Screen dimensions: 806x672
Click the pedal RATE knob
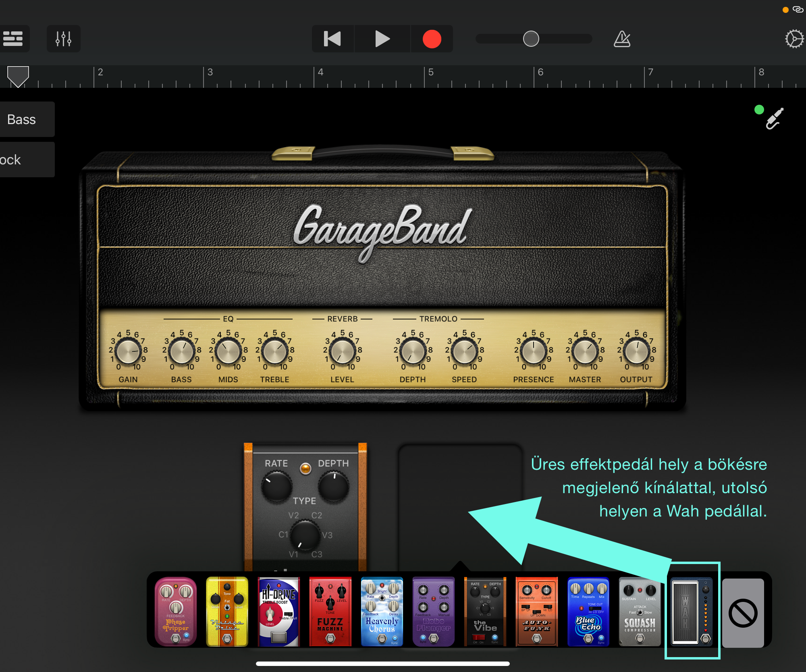(x=276, y=486)
